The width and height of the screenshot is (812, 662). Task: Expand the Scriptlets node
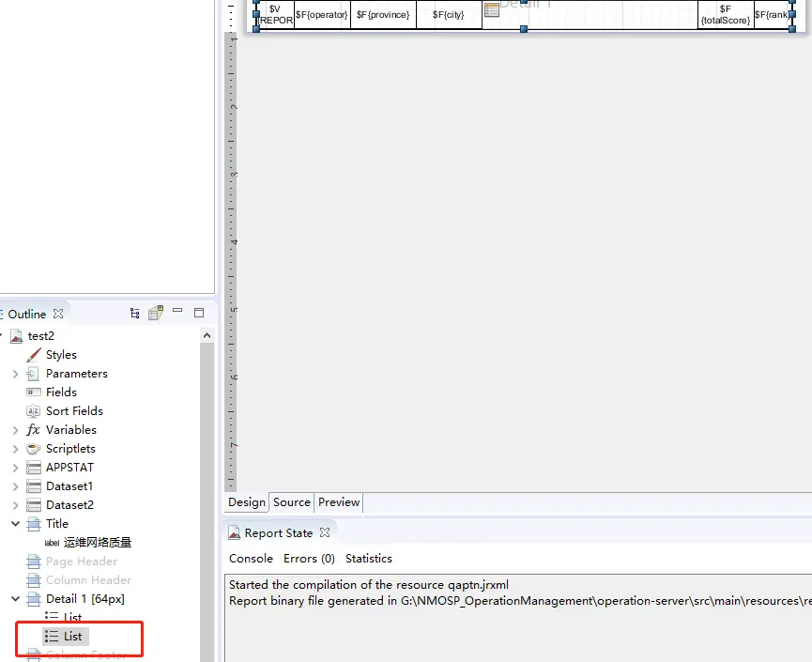(16, 449)
